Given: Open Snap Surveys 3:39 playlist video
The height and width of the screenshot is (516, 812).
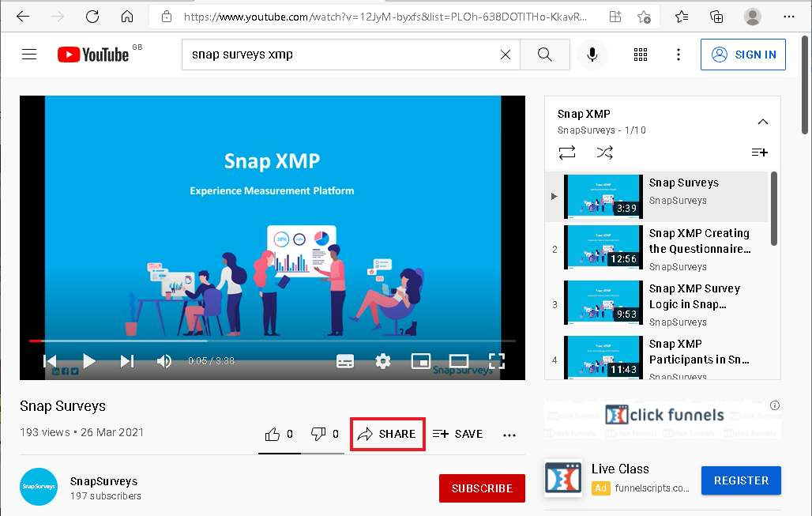Looking at the screenshot, I should (656, 196).
